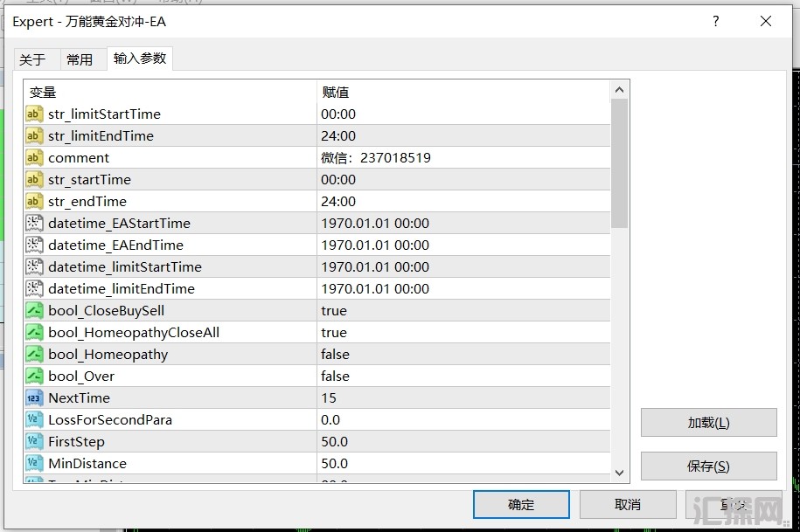The image size is (800, 532).
Task: Select the datetime_limitStartTime value cell
Action: [463, 267]
